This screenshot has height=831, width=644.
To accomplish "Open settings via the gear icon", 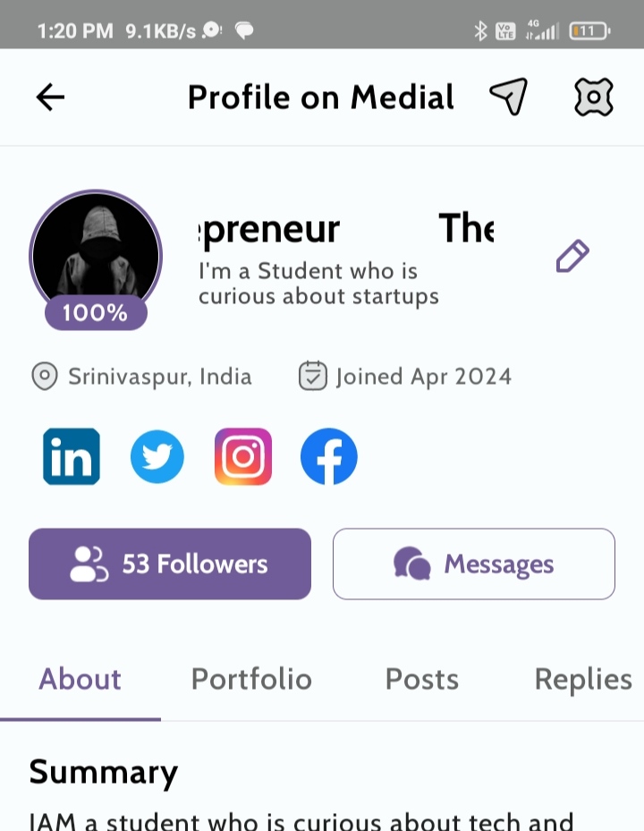I will (593, 97).
